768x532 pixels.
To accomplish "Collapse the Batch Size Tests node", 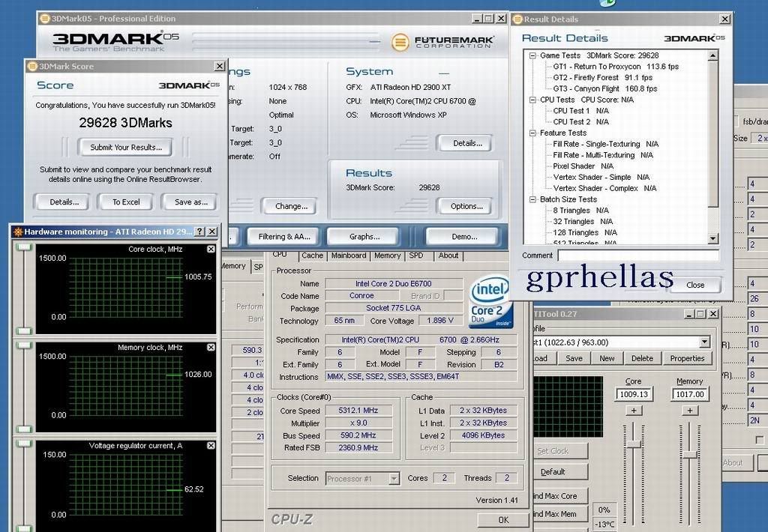I will (x=533, y=199).
